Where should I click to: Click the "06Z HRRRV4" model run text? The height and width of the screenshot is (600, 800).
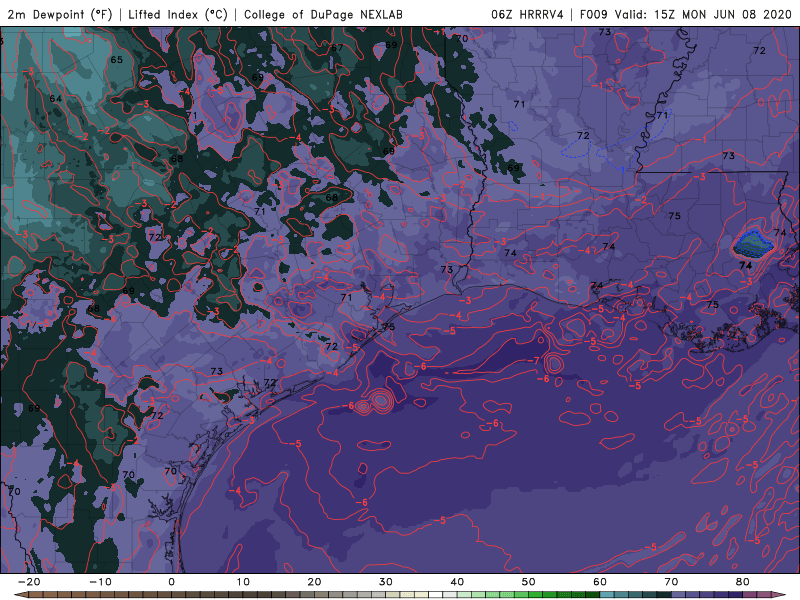[x=527, y=14]
